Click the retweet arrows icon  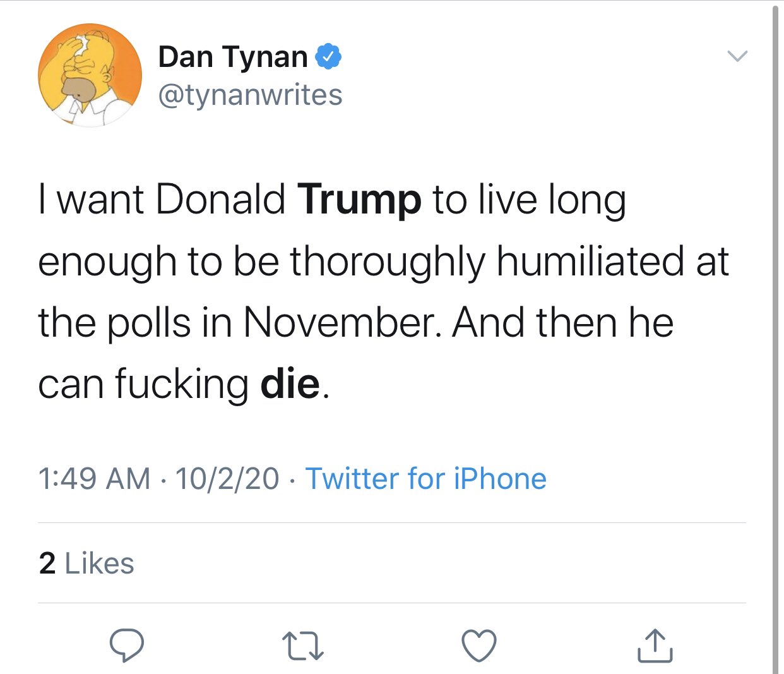303,646
